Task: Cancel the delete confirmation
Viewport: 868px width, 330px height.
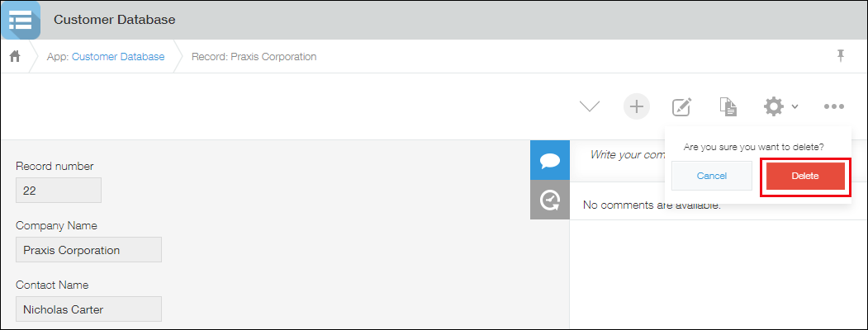Action: click(711, 176)
